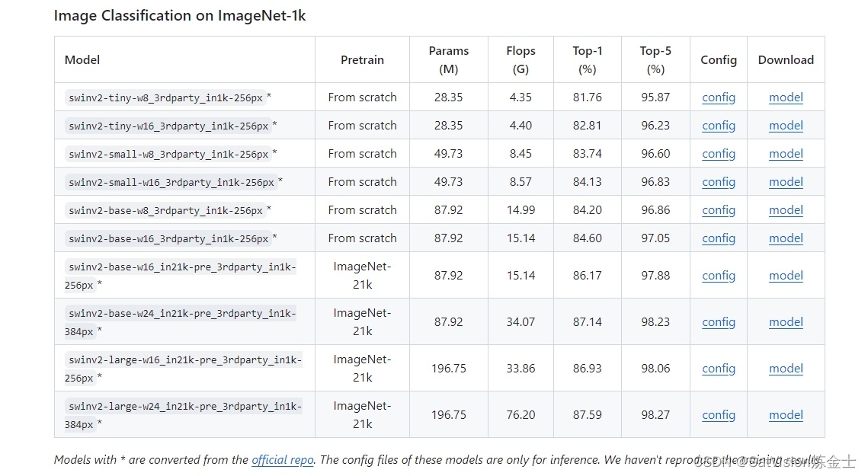Open config for swinv2-base-w16 from scratch
This screenshot has height=476, width=868.
point(719,238)
